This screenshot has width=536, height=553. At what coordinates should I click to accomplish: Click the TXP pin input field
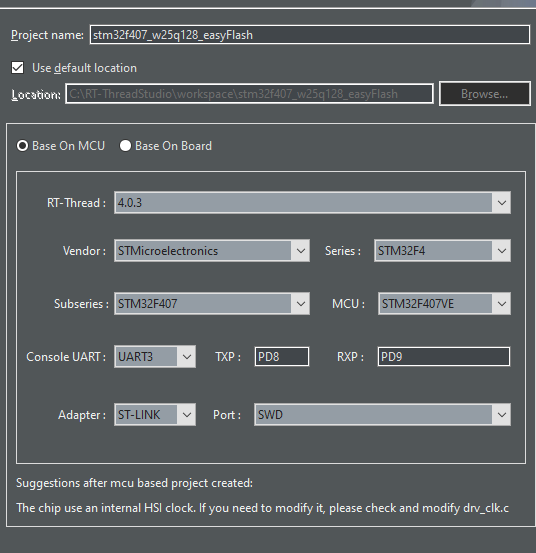click(x=282, y=357)
